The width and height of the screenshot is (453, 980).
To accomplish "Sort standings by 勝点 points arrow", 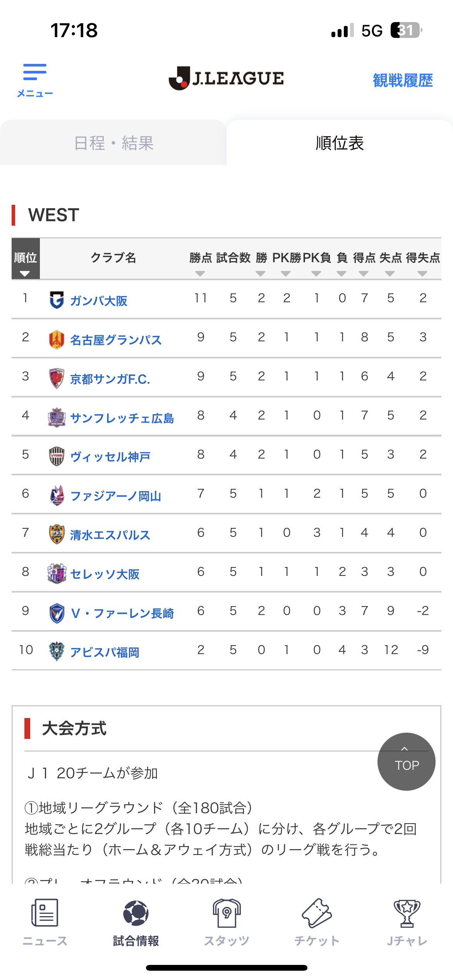I will click(200, 274).
